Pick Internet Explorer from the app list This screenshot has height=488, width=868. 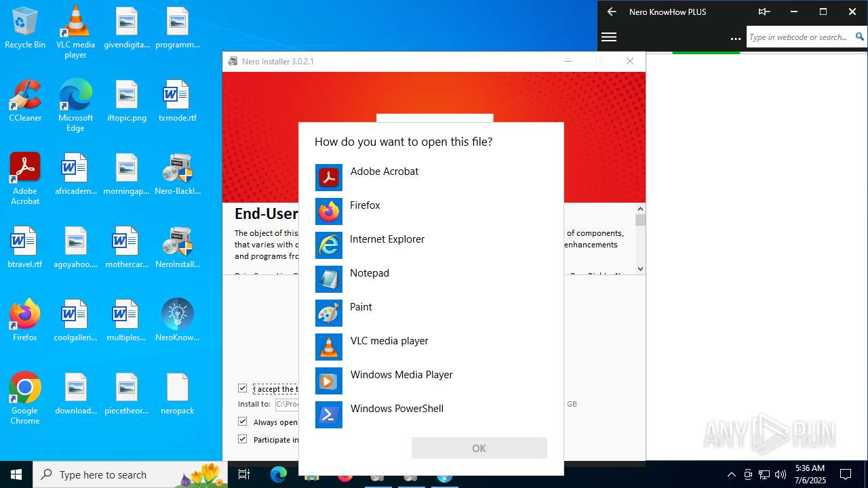point(431,245)
